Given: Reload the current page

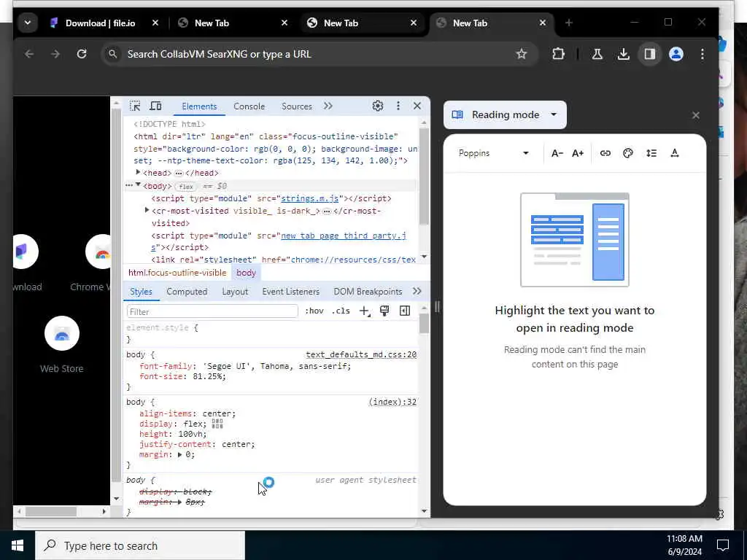Looking at the screenshot, I should [x=82, y=54].
